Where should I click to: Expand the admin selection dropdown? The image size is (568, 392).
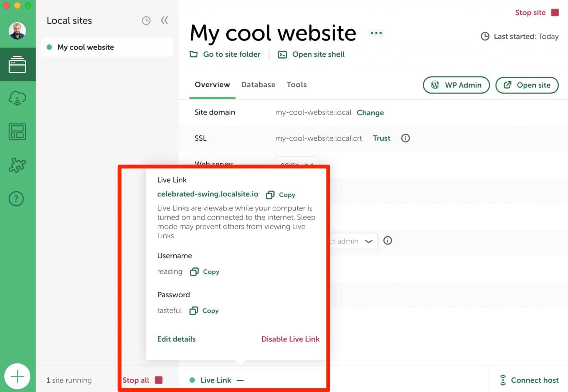click(x=369, y=241)
